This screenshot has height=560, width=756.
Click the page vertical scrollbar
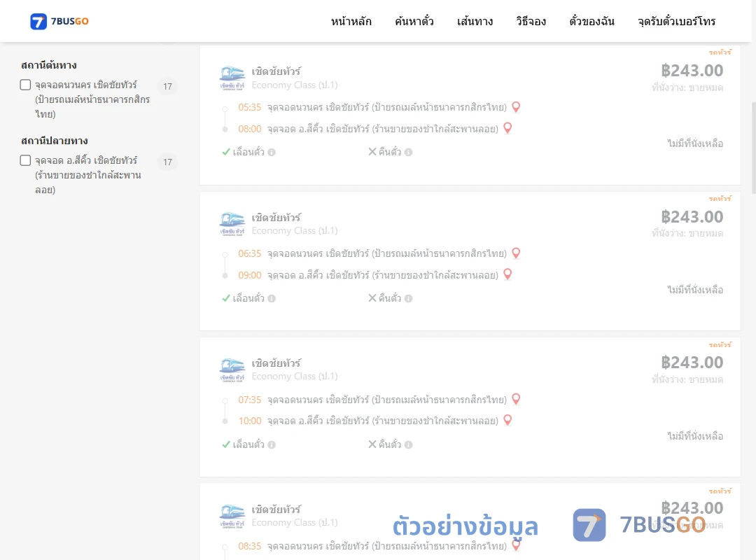pyautogui.click(x=754, y=147)
